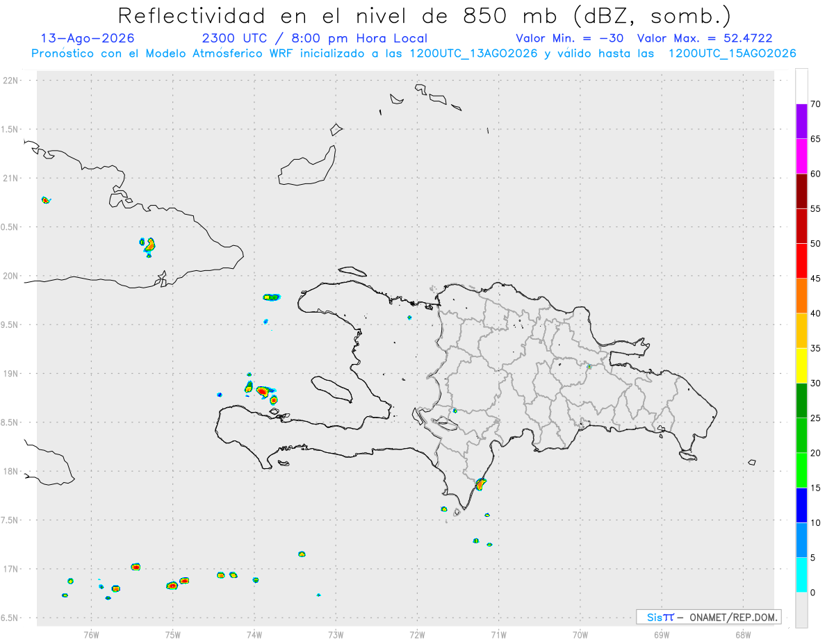
Task: Select the dark green 25–30 dBZ swatch
Action: 801,401
